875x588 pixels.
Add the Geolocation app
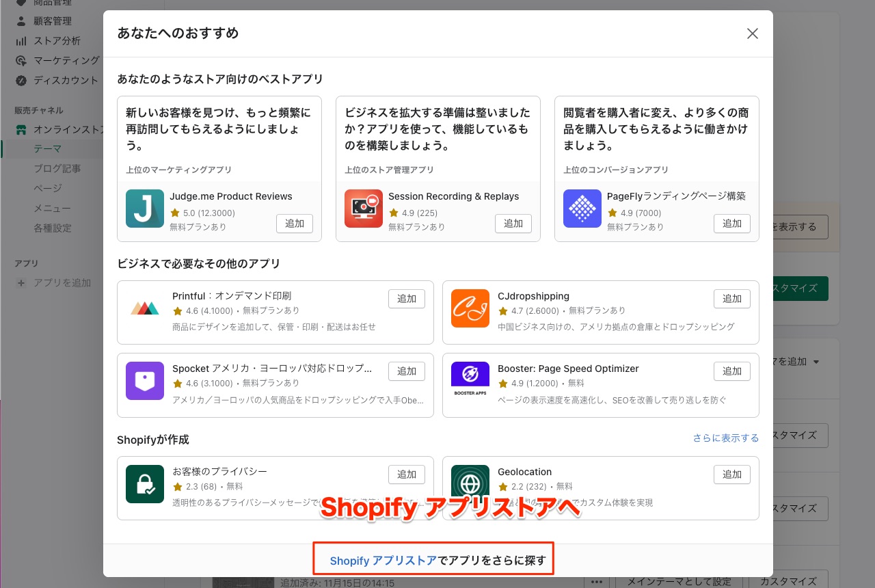(x=732, y=475)
